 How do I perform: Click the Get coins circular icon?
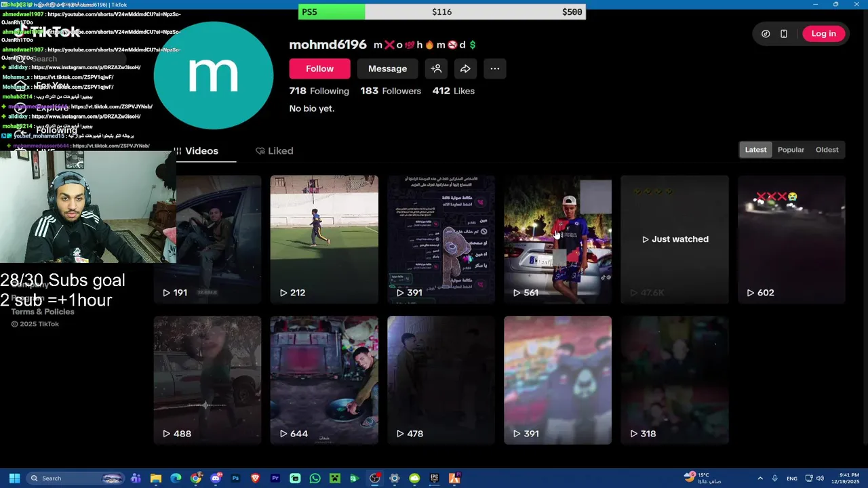pos(766,33)
